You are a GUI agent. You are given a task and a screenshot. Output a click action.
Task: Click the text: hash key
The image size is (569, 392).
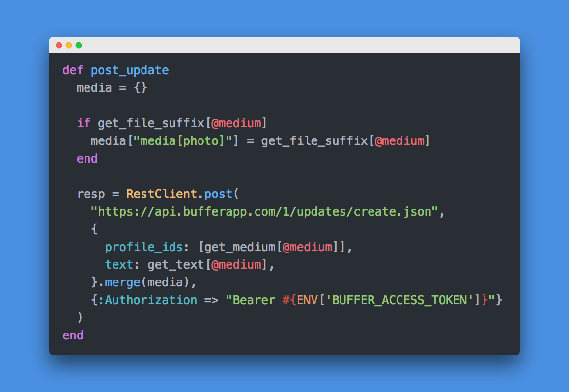click(x=119, y=264)
